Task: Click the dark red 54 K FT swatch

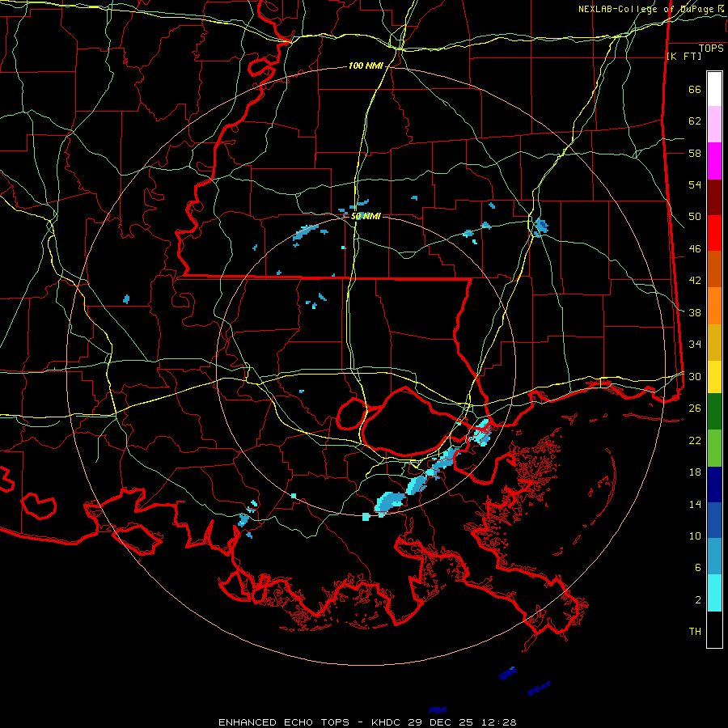Action: [x=714, y=198]
